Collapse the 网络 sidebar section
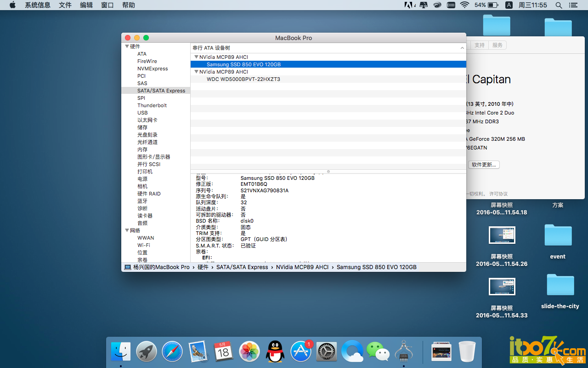Screen dimensions: 588x368 click(x=127, y=230)
